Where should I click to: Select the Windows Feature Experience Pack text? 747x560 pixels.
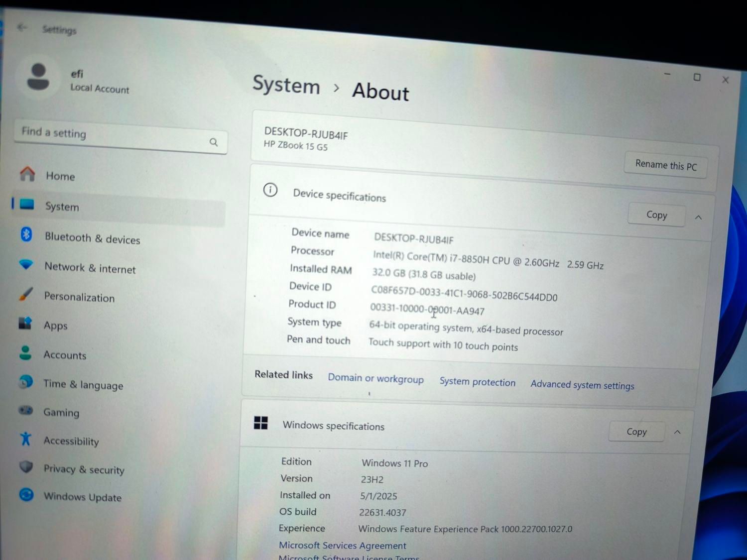click(465, 529)
